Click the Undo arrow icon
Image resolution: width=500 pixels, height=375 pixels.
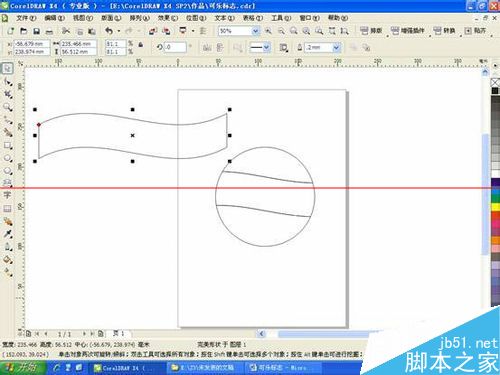click(109, 31)
